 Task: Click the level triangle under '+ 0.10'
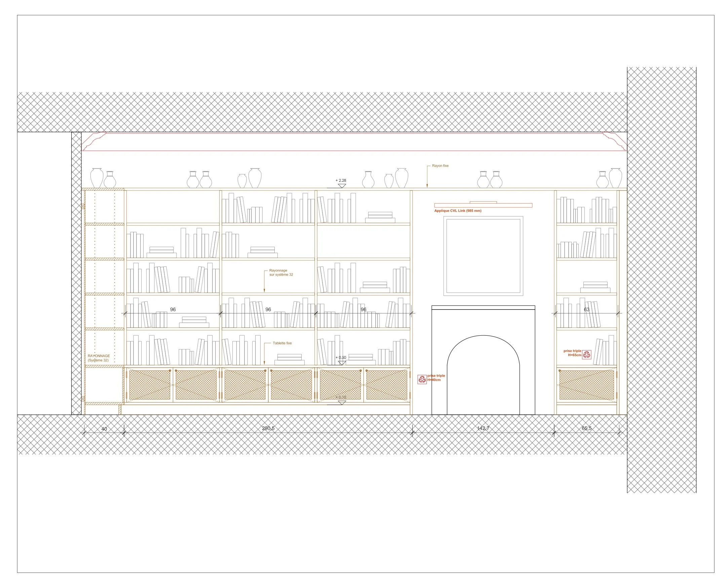[x=342, y=403]
